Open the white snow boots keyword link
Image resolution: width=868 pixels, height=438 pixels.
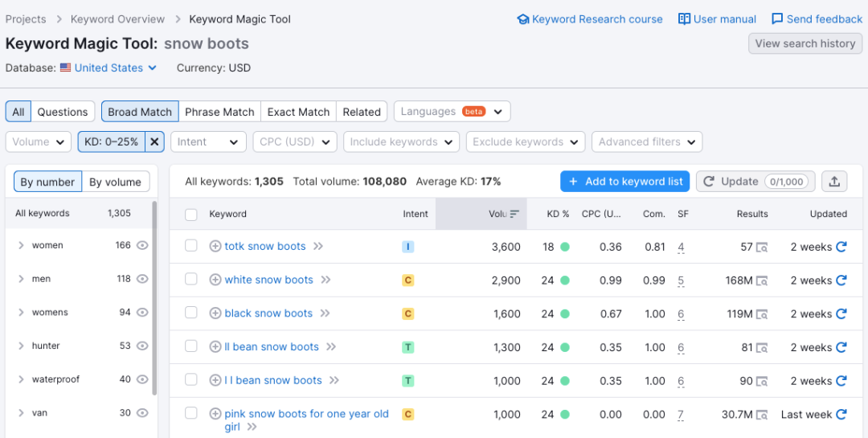pyautogui.click(x=269, y=280)
